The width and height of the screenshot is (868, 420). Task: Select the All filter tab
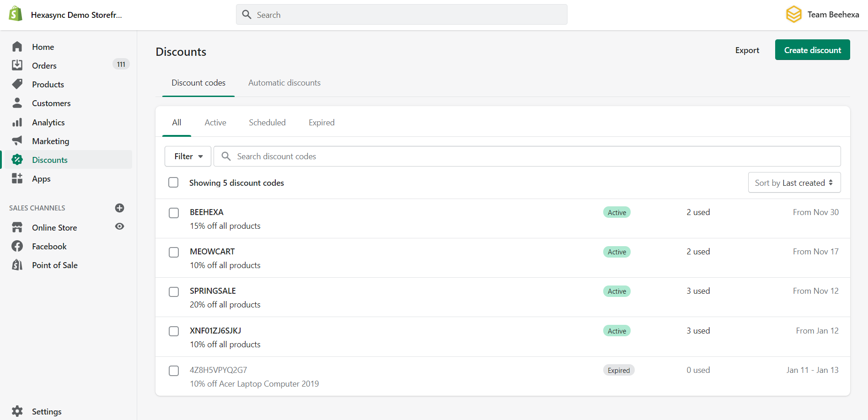[177, 123]
